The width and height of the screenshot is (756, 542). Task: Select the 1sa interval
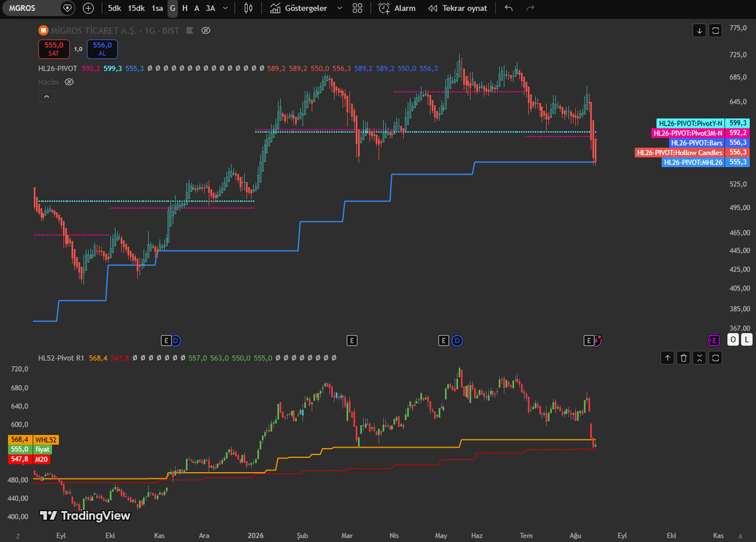[157, 8]
